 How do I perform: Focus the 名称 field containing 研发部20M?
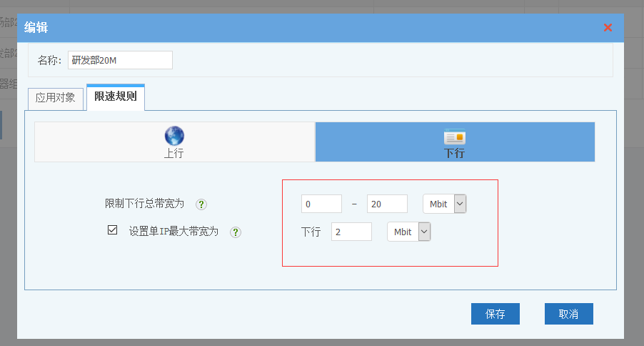(120, 60)
